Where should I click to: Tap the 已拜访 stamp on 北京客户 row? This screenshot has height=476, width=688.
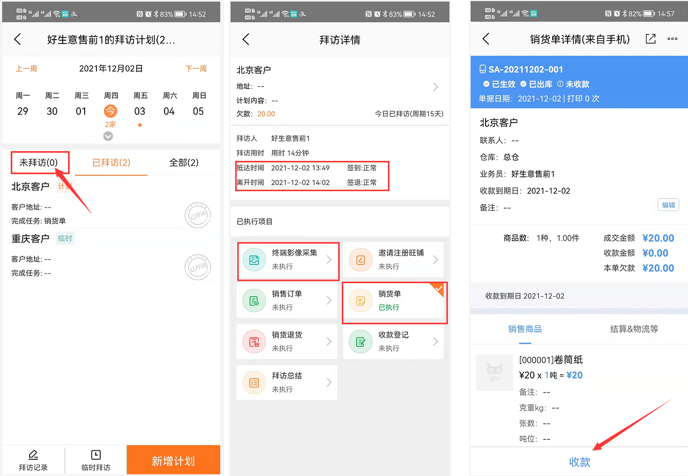[197, 215]
